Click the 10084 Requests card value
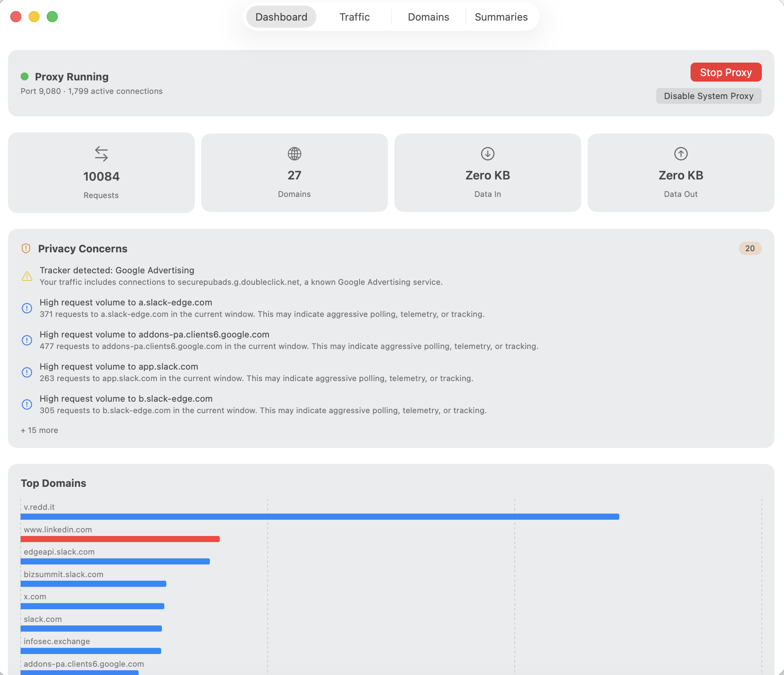This screenshot has width=784, height=675. (x=101, y=176)
